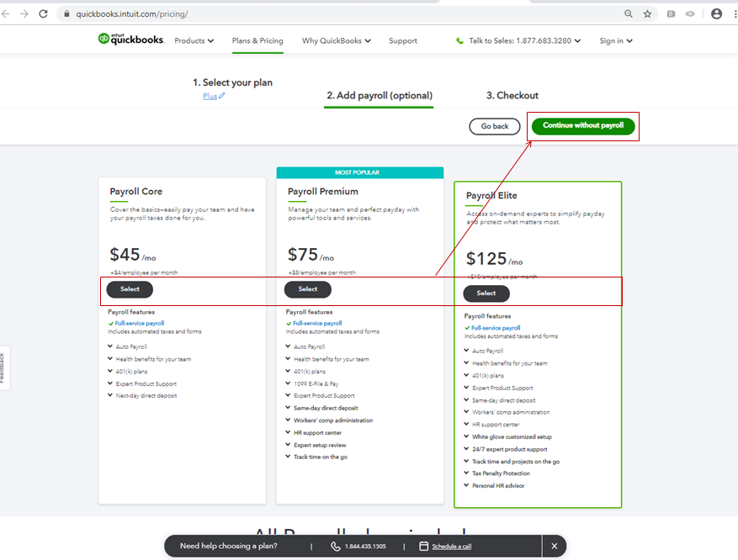Select the Payroll Elite plan

(486, 293)
